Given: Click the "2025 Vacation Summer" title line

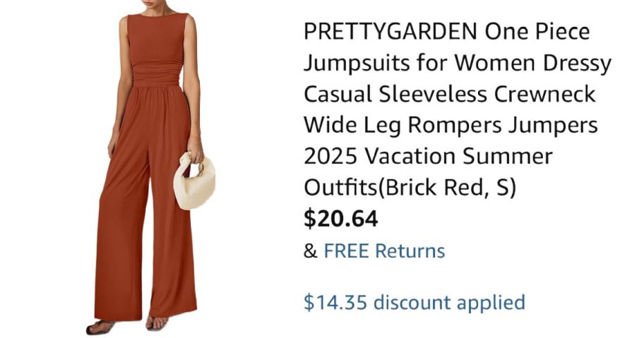Looking at the screenshot, I should click(428, 157).
